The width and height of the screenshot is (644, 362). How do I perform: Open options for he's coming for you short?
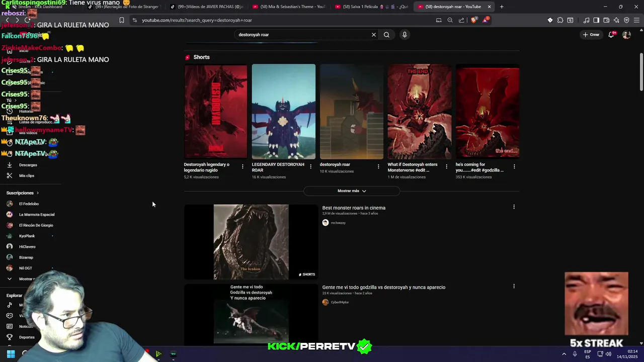point(514,166)
